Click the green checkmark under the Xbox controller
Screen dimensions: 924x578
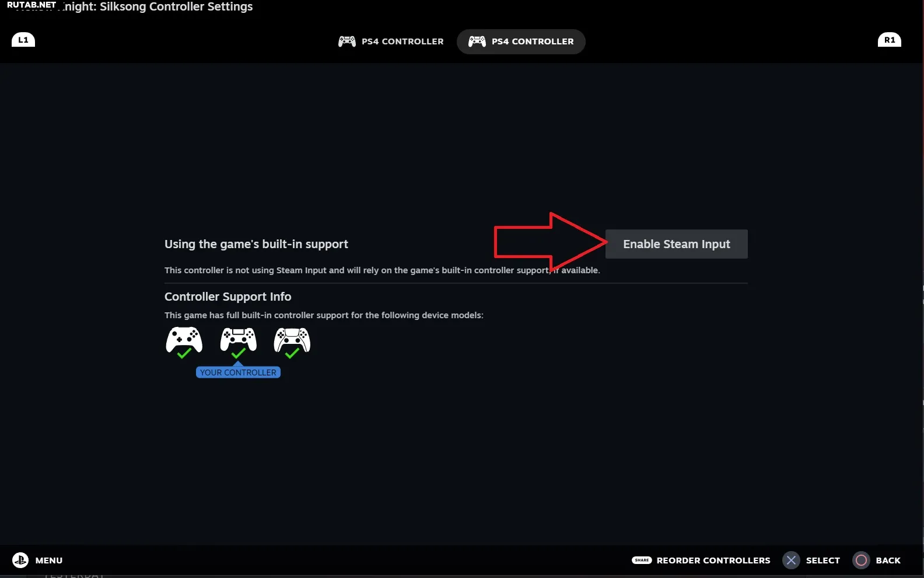184,353
